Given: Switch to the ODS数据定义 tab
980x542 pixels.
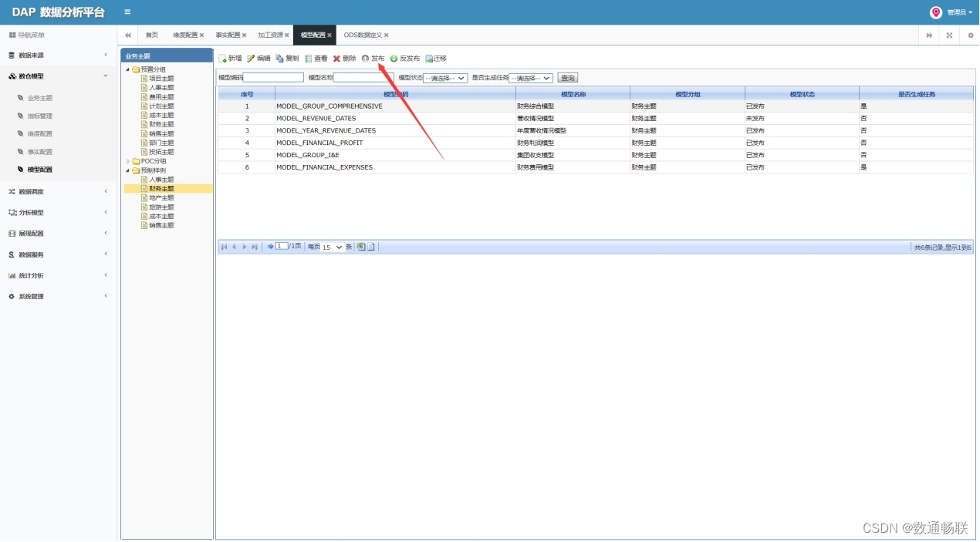Looking at the screenshot, I should point(363,35).
